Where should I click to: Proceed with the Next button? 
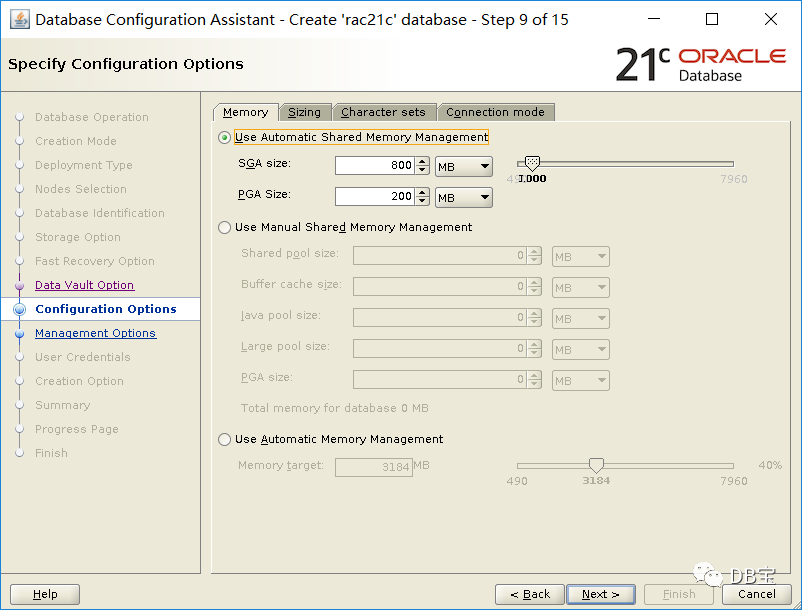(x=601, y=594)
